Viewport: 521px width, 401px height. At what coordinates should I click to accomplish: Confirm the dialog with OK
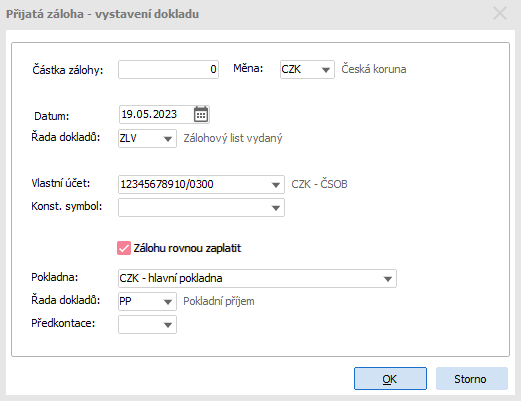pyautogui.click(x=390, y=379)
